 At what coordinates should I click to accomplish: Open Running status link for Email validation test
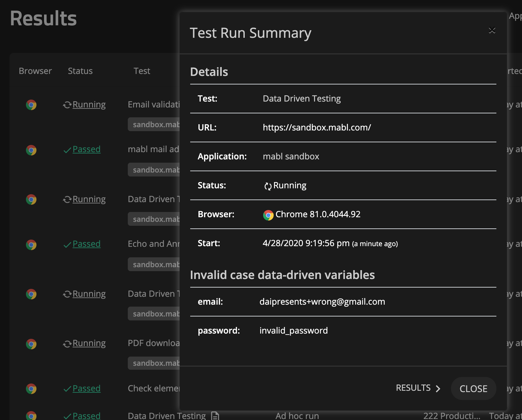[x=89, y=105]
